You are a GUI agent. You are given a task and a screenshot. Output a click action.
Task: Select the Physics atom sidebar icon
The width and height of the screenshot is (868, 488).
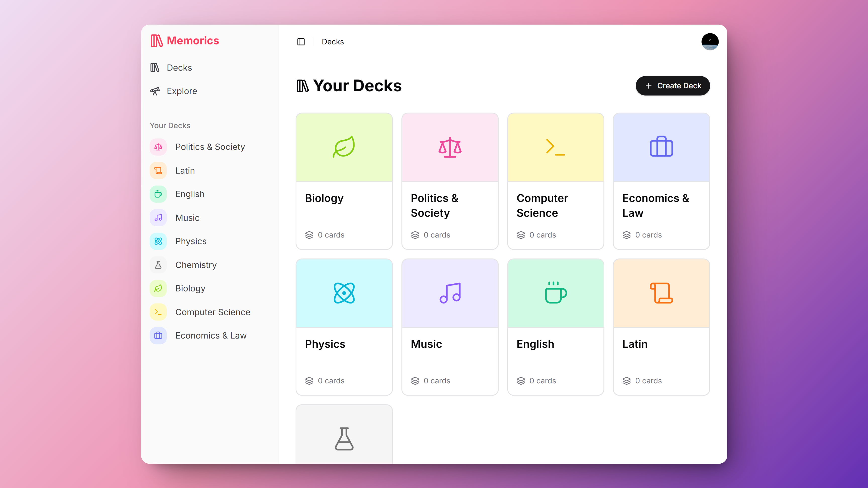pyautogui.click(x=158, y=241)
